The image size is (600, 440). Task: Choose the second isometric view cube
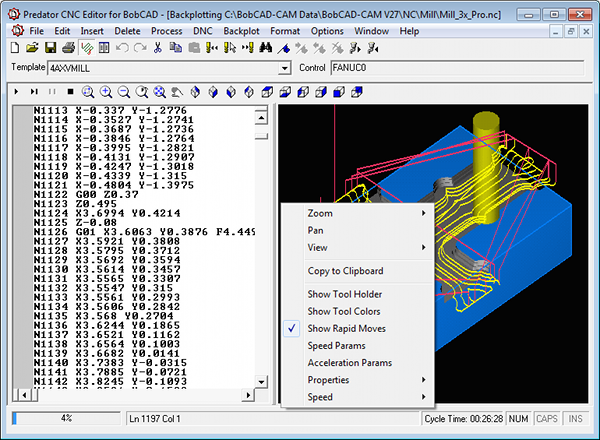pos(213,92)
